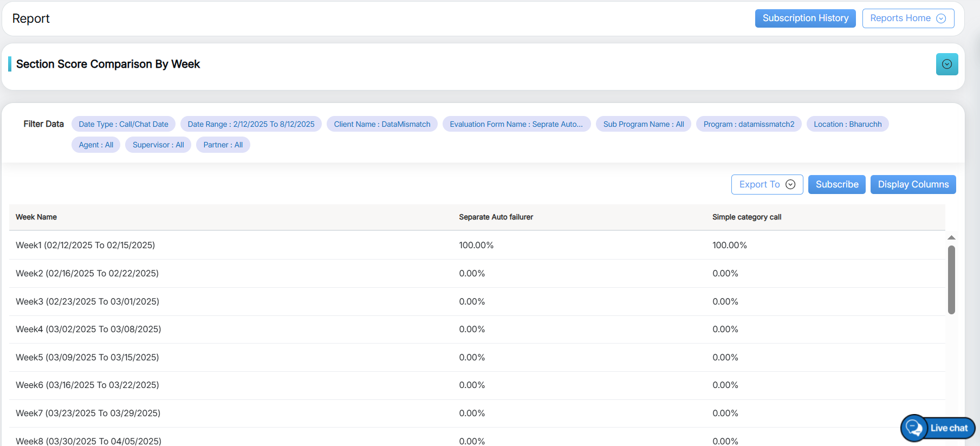Click the Simple category call column header
The height and width of the screenshot is (446, 980).
747,217
